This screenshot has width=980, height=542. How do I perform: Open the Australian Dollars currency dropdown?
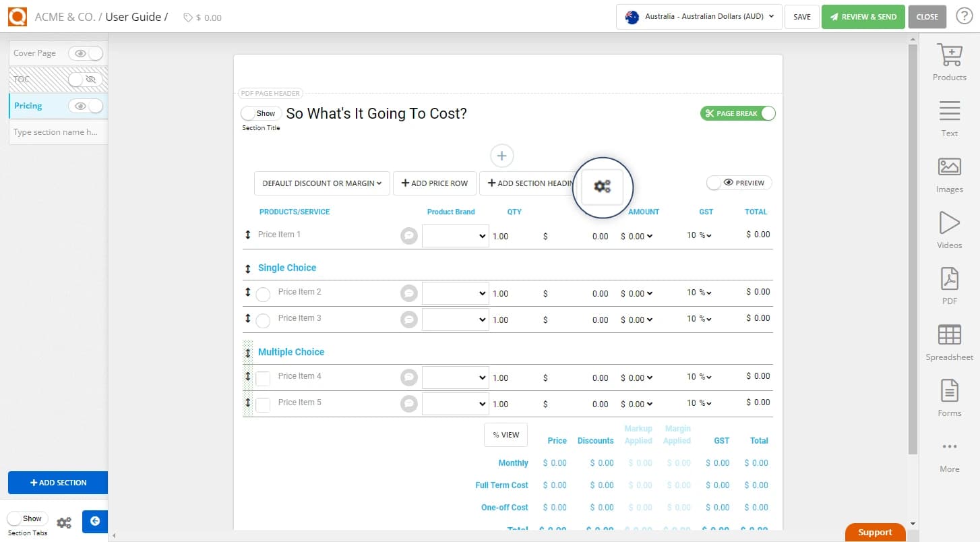pos(698,17)
